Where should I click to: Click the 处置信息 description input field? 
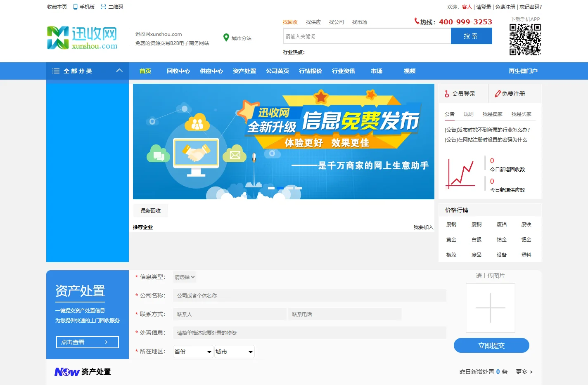pyautogui.click(x=310, y=333)
